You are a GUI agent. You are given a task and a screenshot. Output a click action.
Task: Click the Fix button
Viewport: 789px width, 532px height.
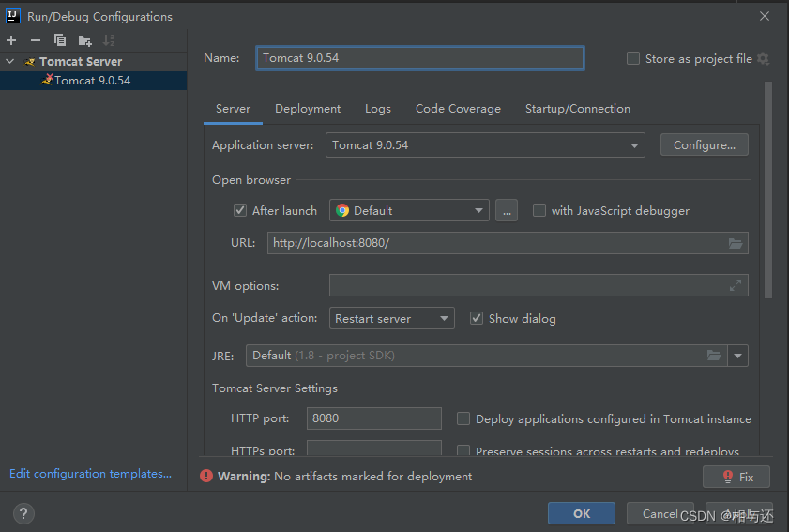click(x=736, y=477)
